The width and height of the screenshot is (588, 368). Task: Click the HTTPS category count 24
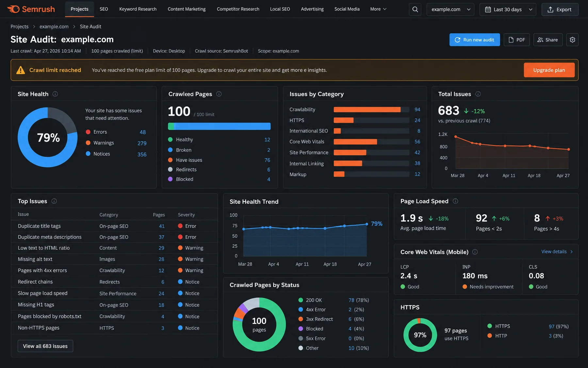click(417, 120)
